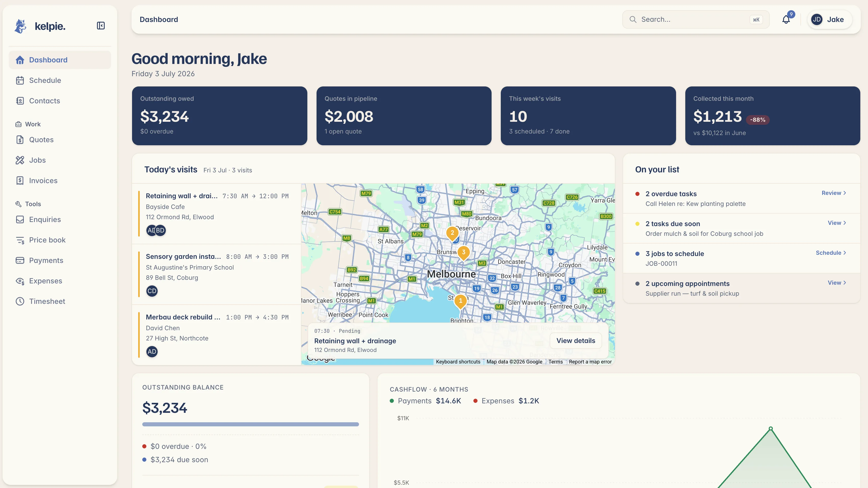
Task: Click AD avatar on Merbau deck visit
Action: (152, 352)
